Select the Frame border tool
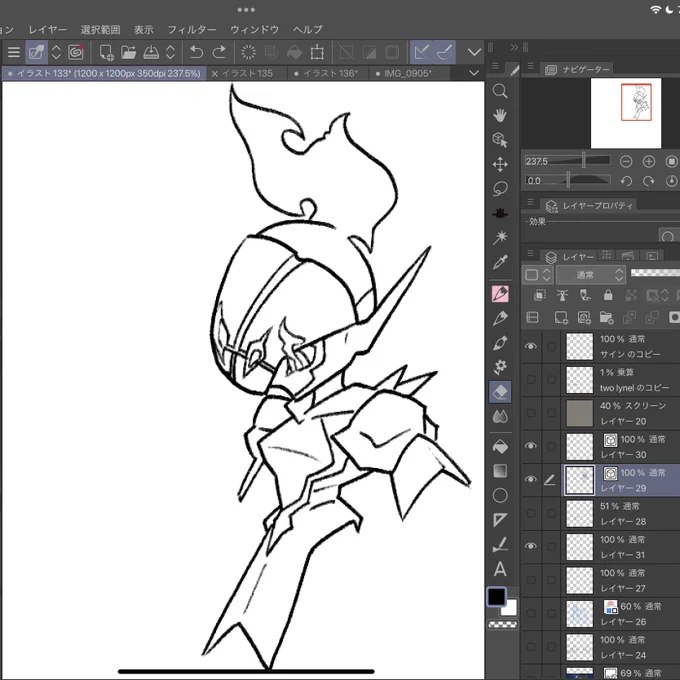The width and height of the screenshot is (680, 680). (500, 520)
